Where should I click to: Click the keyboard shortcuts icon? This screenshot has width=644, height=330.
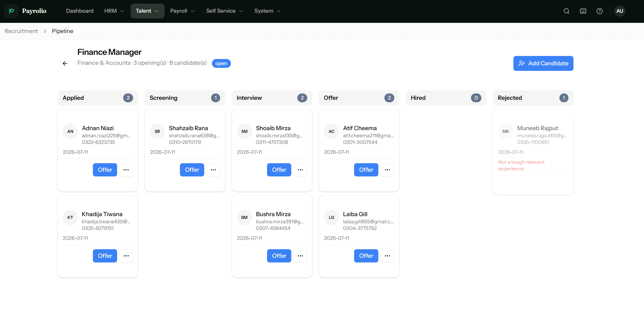point(583,11)
